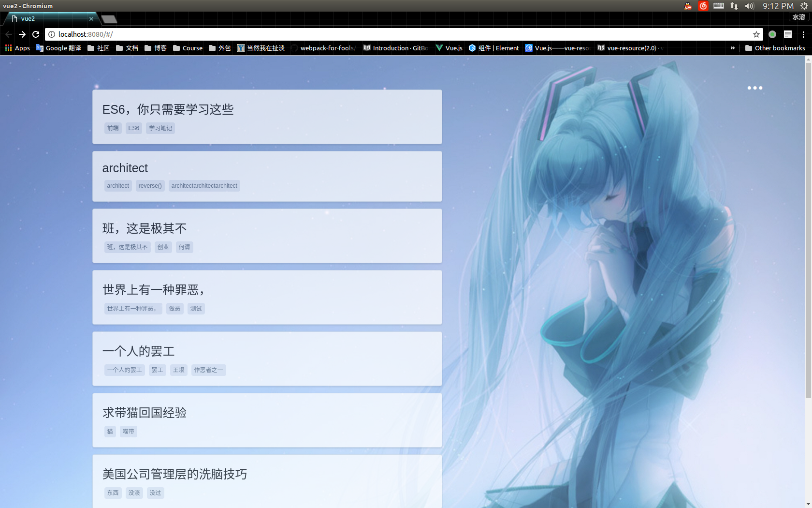
Task: Open the 文档 bookmark folder
Action: pyautogui.click(x=127, y=48)
